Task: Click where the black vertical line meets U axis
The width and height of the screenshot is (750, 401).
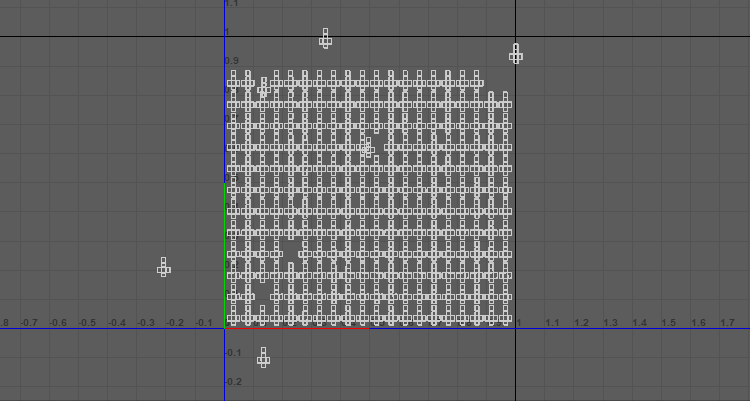Action: [515, 328]
